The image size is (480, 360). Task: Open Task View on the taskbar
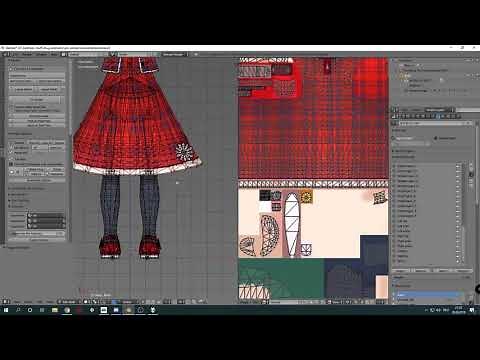42,310
